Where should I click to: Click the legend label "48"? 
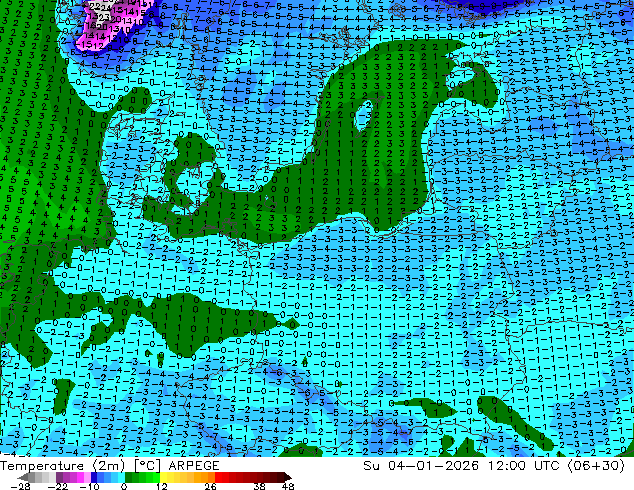(x=288, y=486)
